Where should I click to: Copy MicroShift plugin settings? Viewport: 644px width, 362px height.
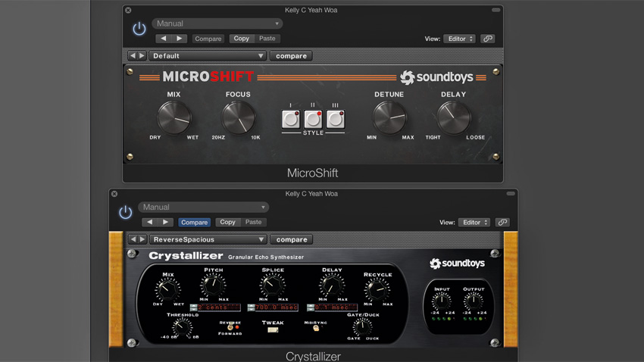(242, 39)
